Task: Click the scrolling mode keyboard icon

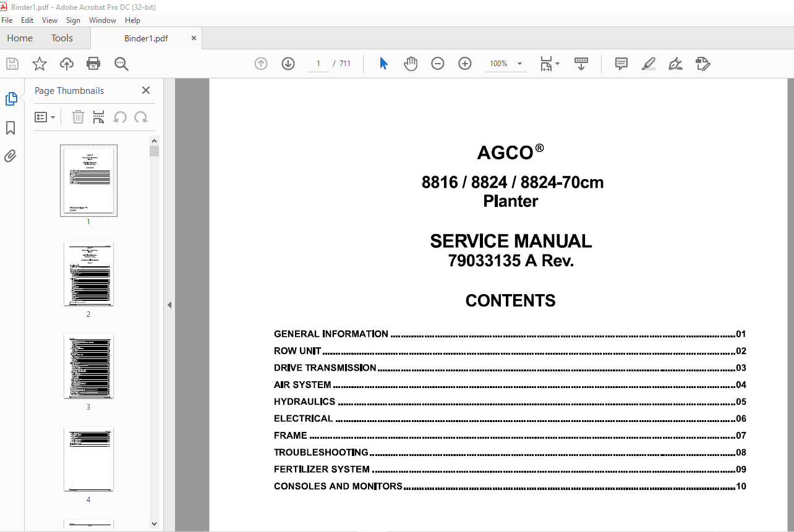Action: pos(581,64)
